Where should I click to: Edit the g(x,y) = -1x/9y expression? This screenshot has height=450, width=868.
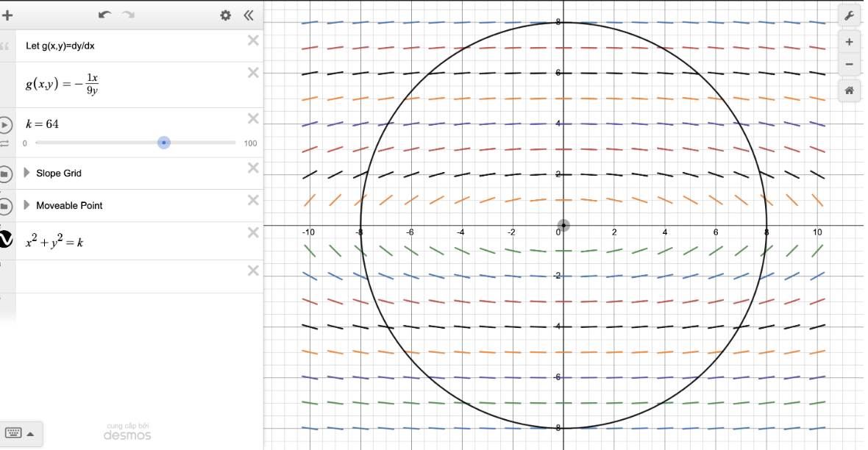click(62, 84)
